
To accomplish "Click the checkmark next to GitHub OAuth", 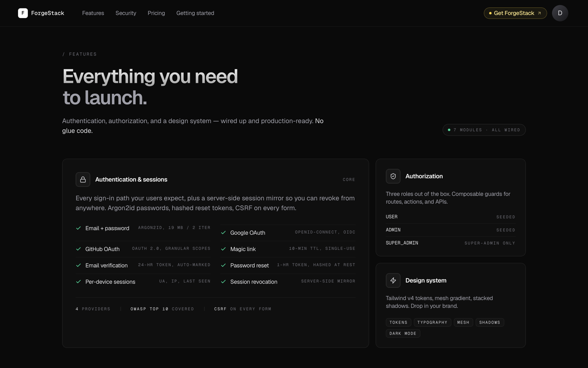I will pos(78,249).
